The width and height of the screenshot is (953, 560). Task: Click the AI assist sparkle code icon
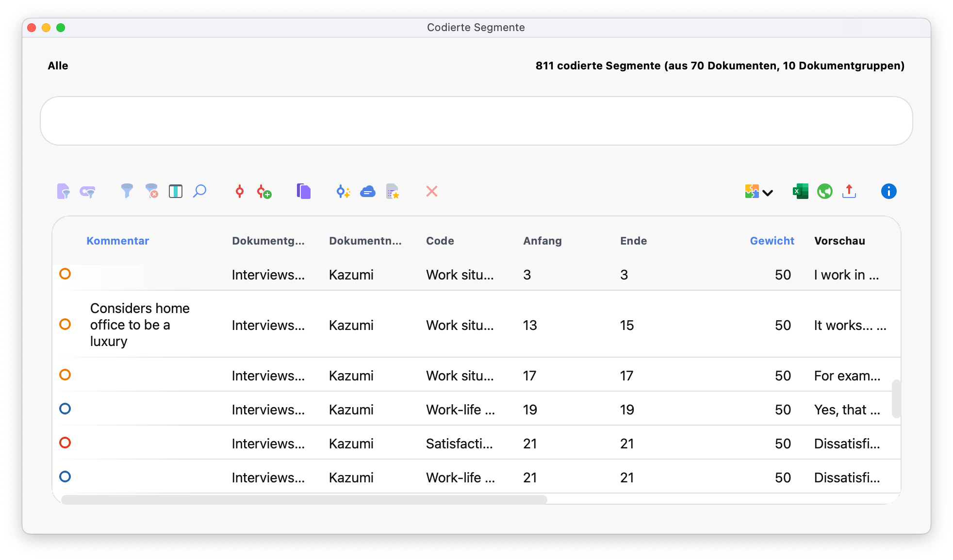[343, 191]
